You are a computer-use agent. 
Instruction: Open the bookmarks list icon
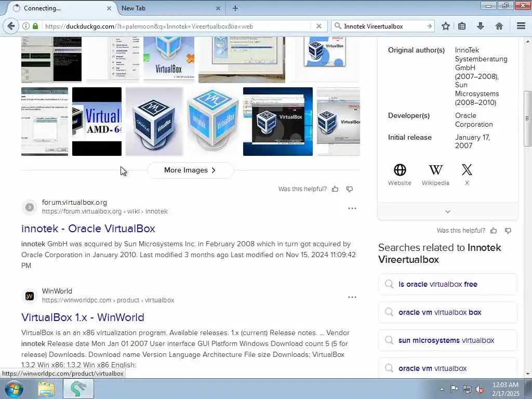pyautogui.click(x=462, y=26)
